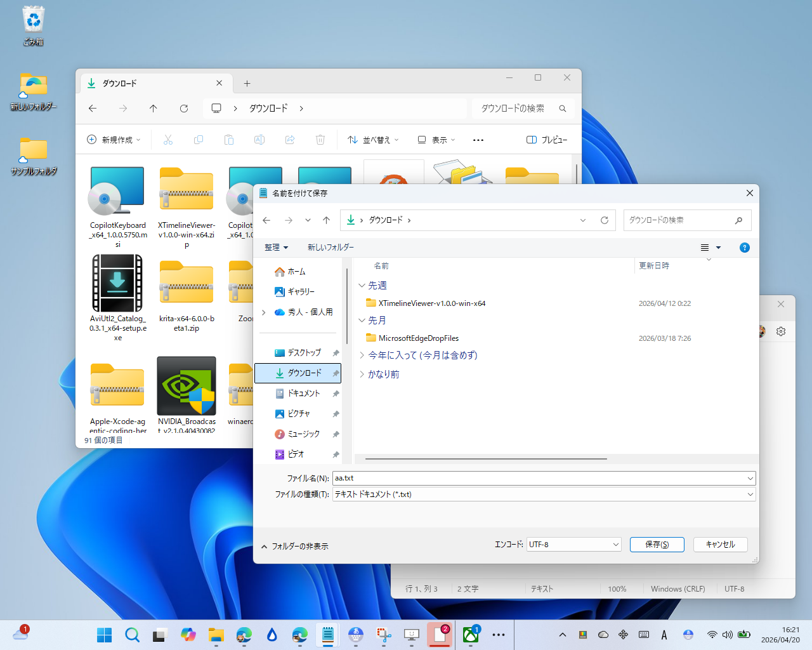Click the Cut icon on the Explorer command bar
The width and height of the screenshot is (812, 650).
(x=167, y=140)
